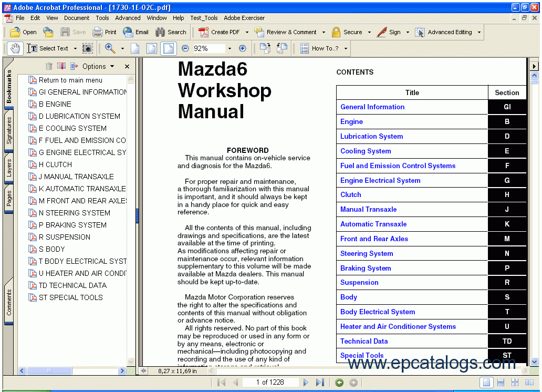The height and width of the screenshot is (392, 542).
Task: Click the zoom in plus button
Action: pyautogui.click(x=243, y=48)
